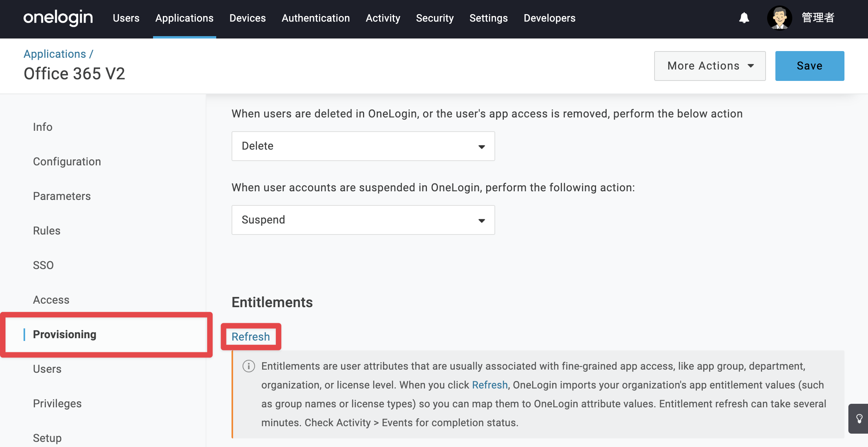The width and height of the screenshot is (868, 447).
Task: Open the notifications bell
Action: pos(744,18)
